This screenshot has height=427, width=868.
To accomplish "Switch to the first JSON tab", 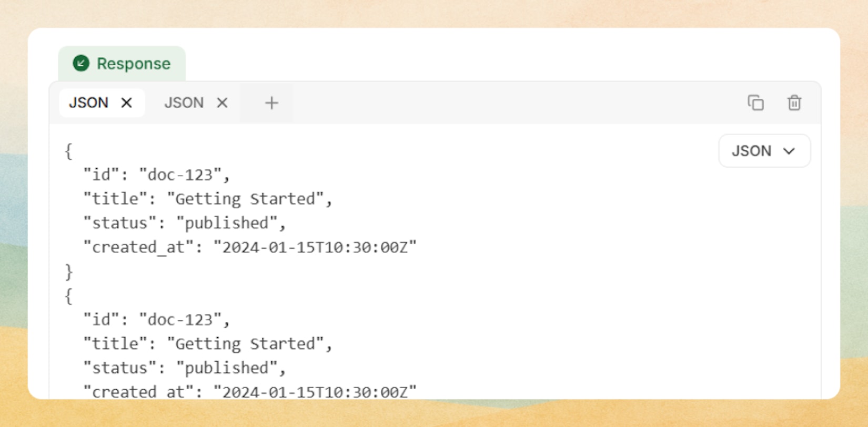I will click(88, 103).
